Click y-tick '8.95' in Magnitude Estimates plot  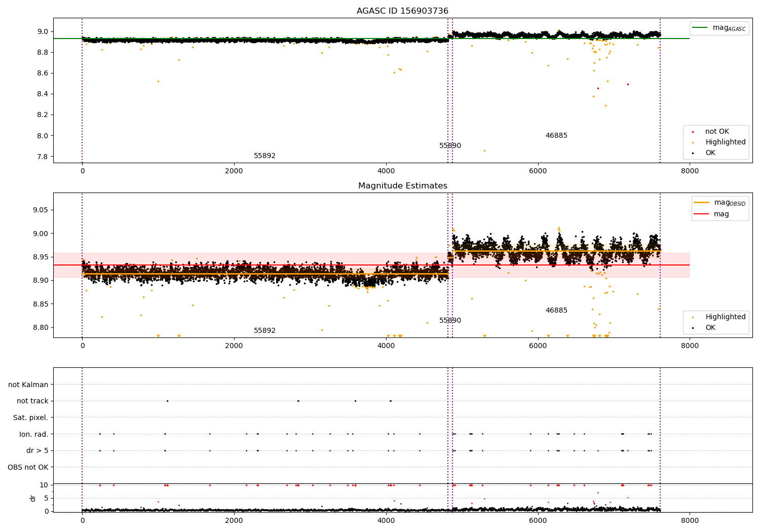click(x=41, y=257)
